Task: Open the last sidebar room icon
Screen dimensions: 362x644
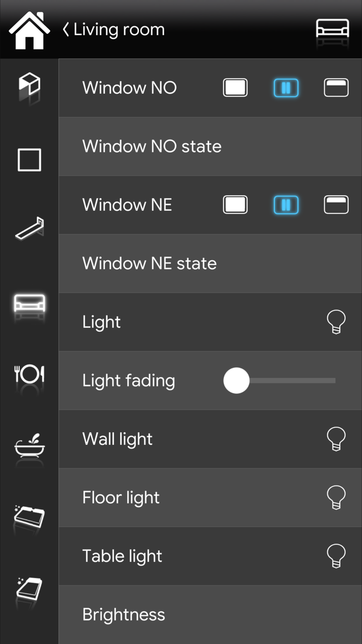Action: pyautogui.click(x=29, y=590)
